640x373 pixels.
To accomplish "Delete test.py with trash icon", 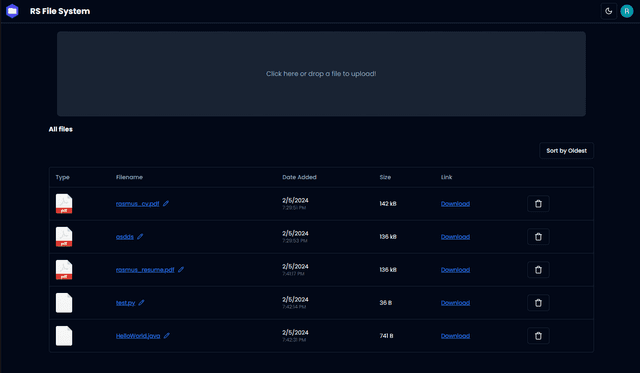I will point(538,303).
